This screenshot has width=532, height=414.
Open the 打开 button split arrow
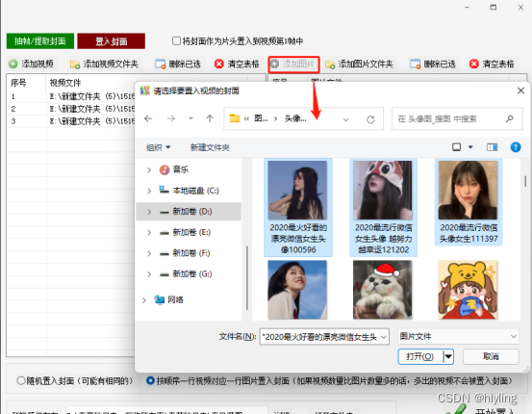click(448, 356)
